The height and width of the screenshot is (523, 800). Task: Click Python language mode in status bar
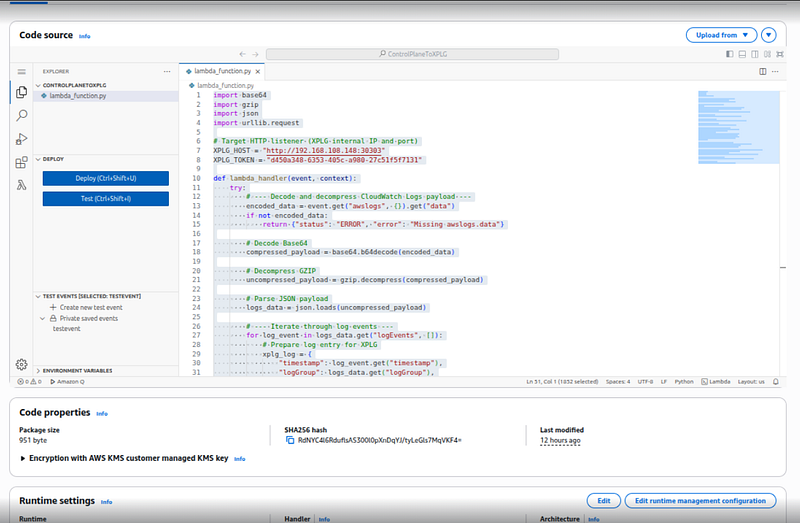click(684, 382)
